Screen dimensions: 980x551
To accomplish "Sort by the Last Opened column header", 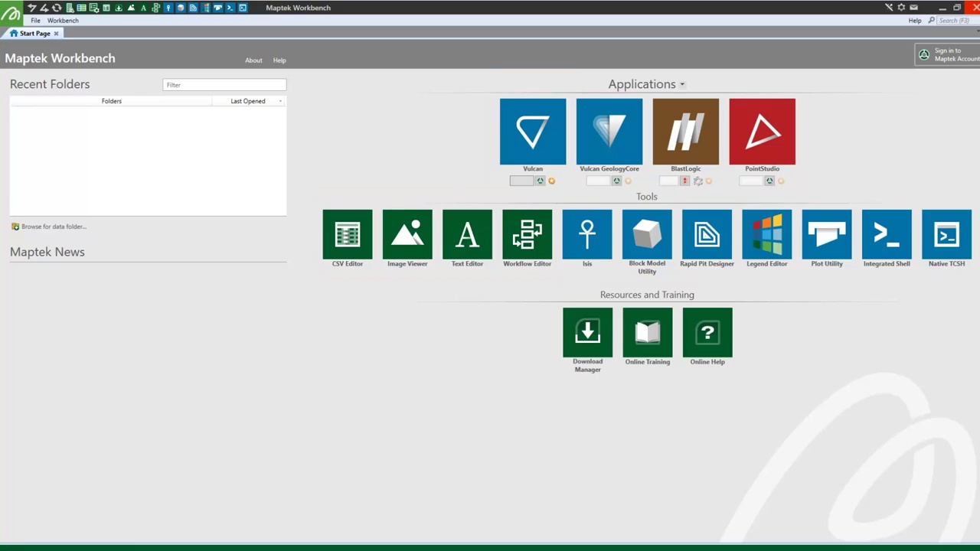I will pos(248,101).
